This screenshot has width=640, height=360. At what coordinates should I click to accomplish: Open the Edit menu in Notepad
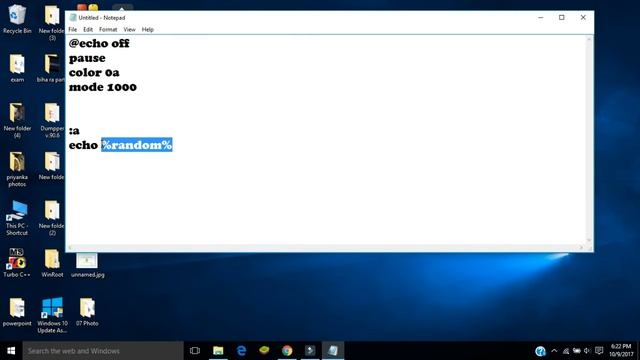(x=88, y=29)
